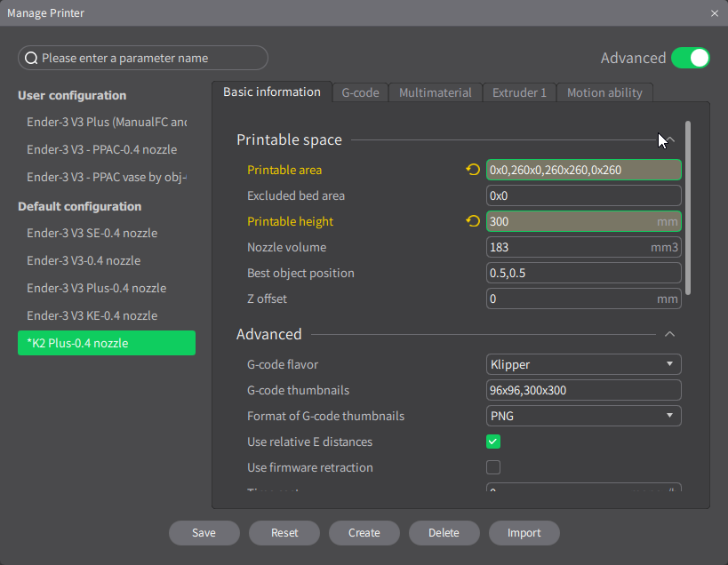Viewport: 728px width, 565px height.
Task: Select Ender-3 V3-0.4 nozzle default preset
Action: click(107, 260)
